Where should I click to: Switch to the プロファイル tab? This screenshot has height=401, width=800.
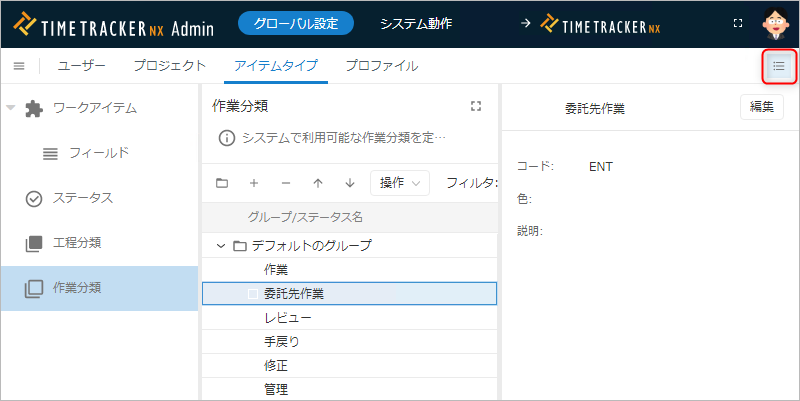click(x=381, y=66)
